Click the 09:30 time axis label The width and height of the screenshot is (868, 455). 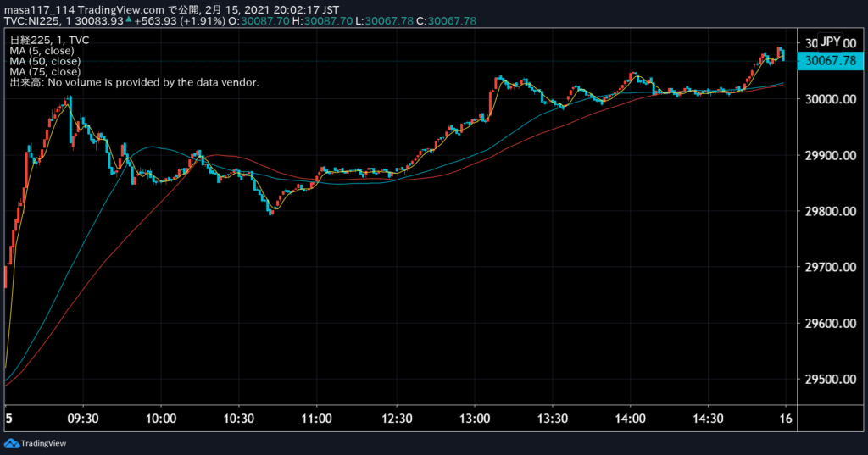(x=83, y=419)
